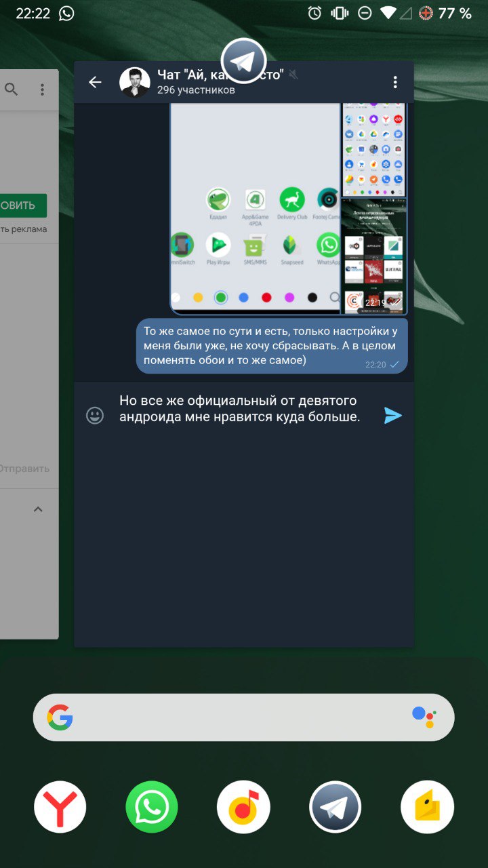Tap green "ОВИТЬ" button in left app
488x868 pixels.
23,205
